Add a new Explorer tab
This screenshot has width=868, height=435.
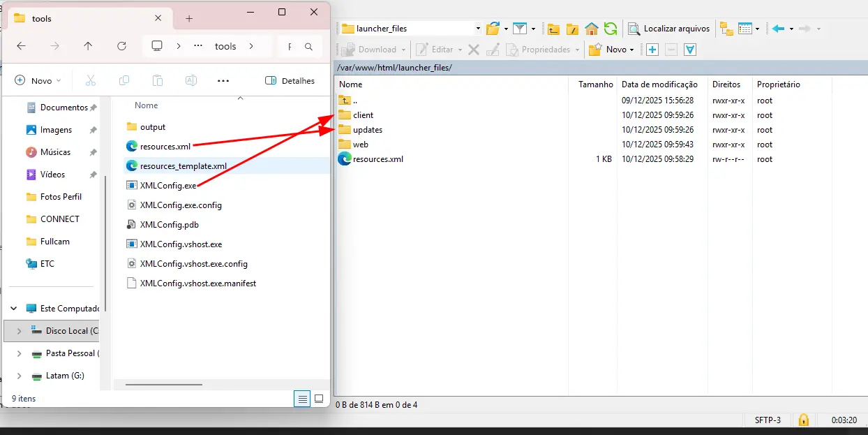tap(189, 19)
